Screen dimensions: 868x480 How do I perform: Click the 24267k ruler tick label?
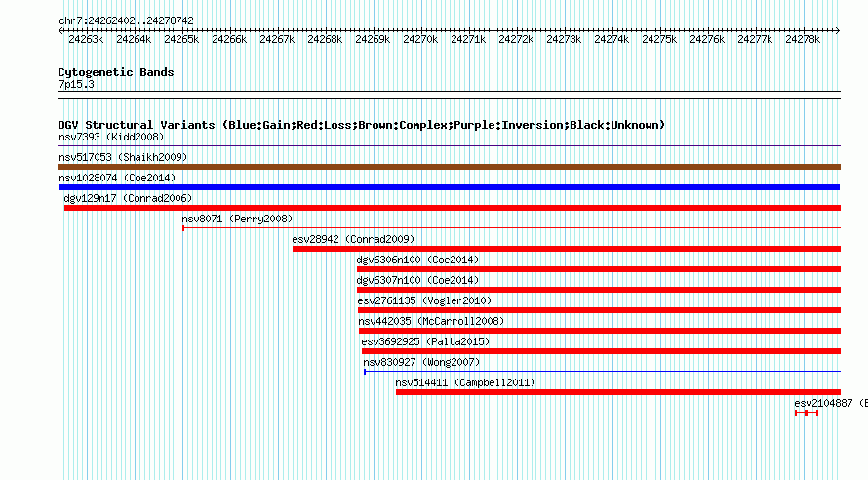277,39
